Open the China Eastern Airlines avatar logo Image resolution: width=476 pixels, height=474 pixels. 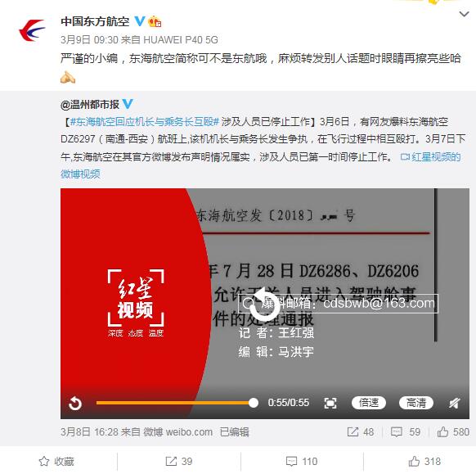coord(32,30)
